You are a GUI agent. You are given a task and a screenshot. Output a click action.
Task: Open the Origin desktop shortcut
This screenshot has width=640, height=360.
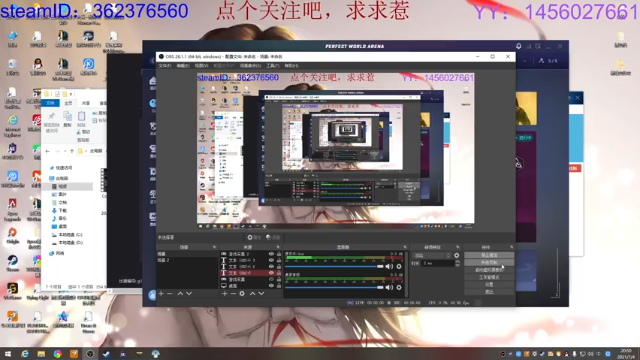tap(12, 236)
